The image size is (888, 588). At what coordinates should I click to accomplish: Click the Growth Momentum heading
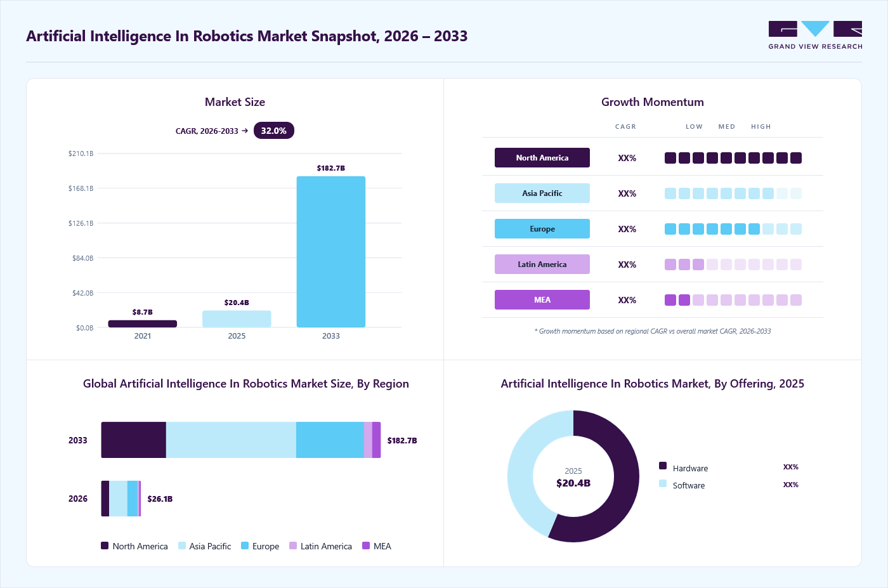point(653,102)
